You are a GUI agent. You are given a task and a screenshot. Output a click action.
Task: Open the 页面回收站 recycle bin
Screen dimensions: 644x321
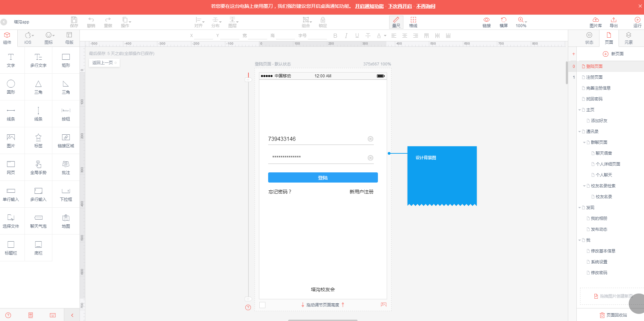click(x=614, y=315)
